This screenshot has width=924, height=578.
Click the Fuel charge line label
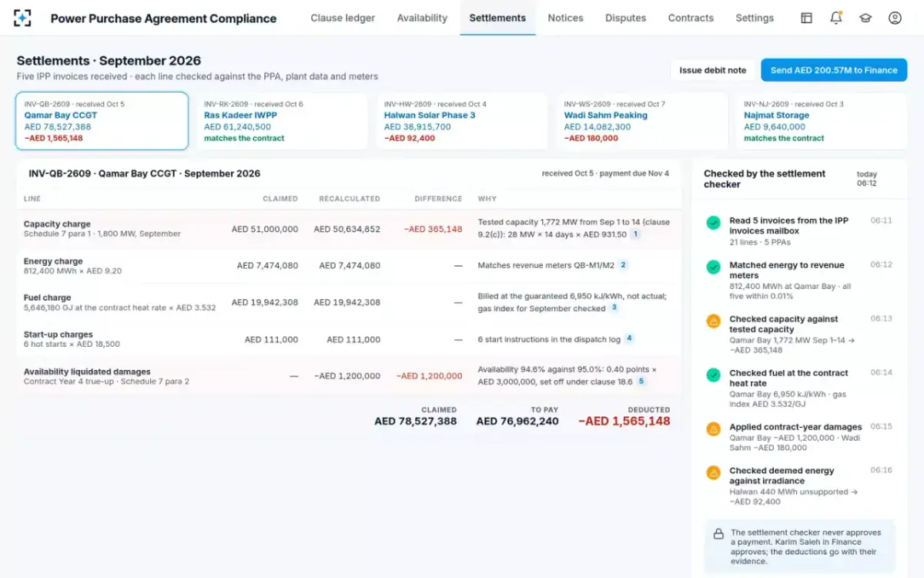[47, 297]
